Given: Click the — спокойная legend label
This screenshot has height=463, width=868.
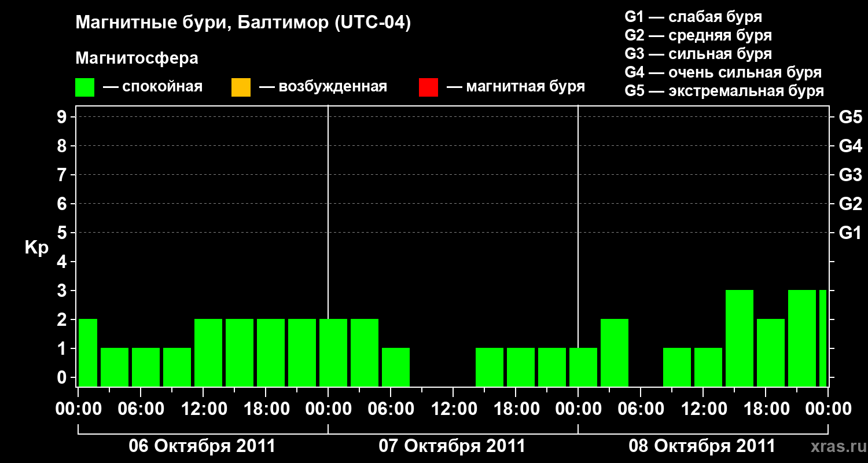Looking at the screenshot, I should (153, 87).
